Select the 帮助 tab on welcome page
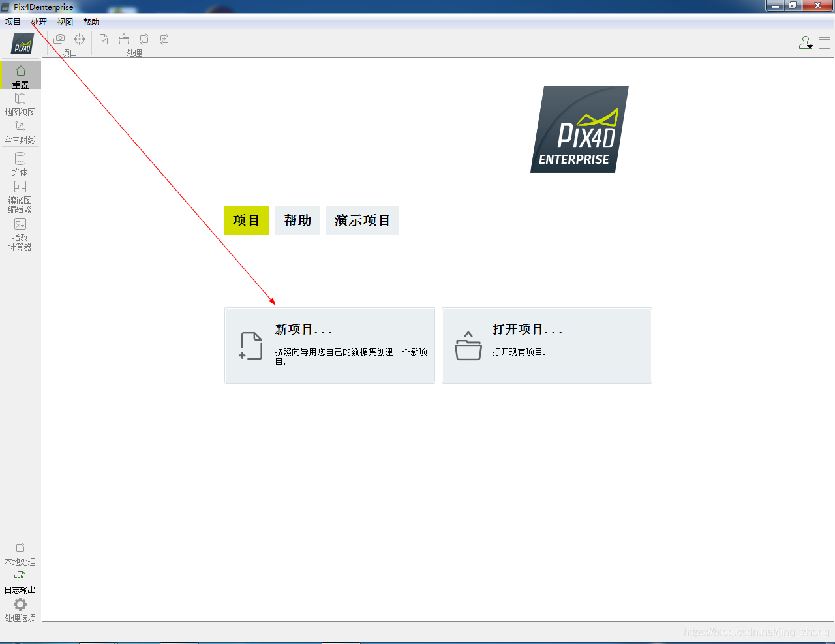Screen dimensions: 835x644 297,221
